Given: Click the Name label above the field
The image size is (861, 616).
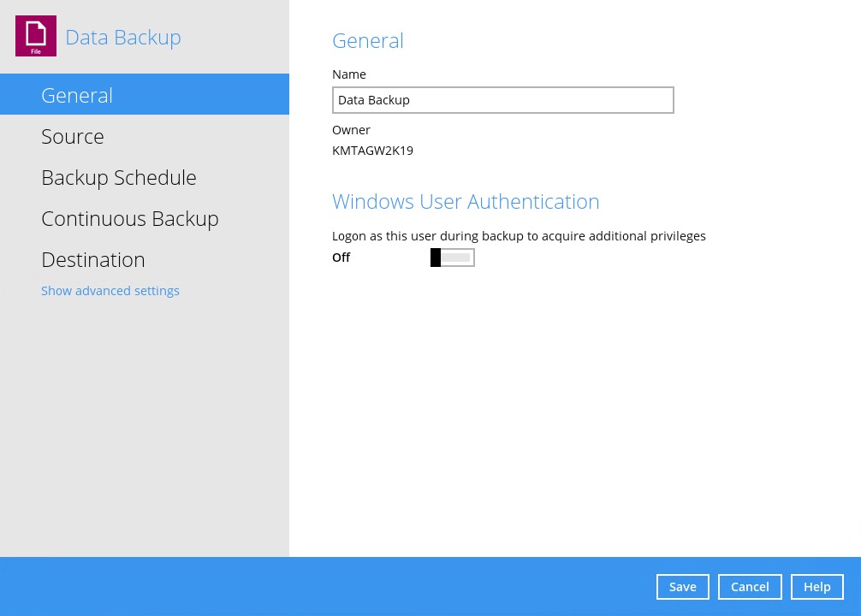Looking at the screenshot, I should [348, 74].
